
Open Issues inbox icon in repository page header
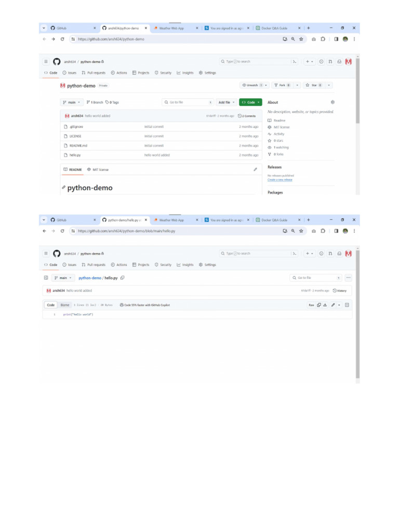pyautogui.click(x=321, y=61)
